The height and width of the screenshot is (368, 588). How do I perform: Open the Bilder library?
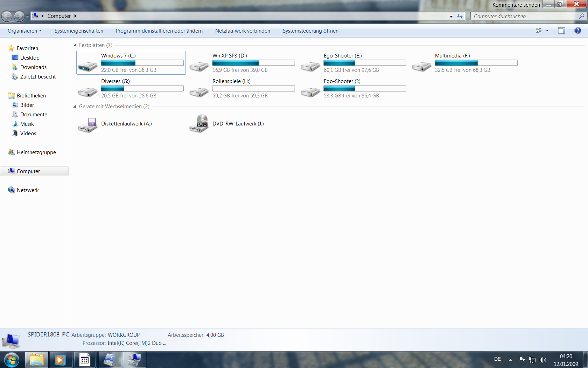click(27, 105)
